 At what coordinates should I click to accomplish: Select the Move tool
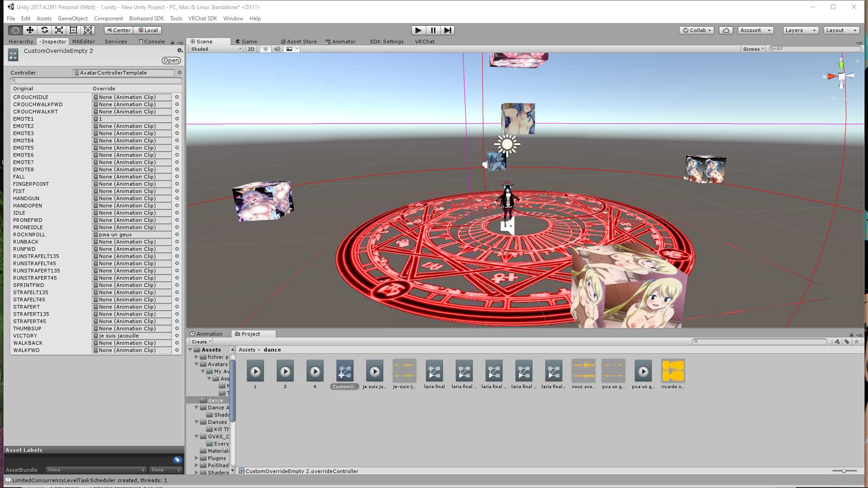point(30,30)
